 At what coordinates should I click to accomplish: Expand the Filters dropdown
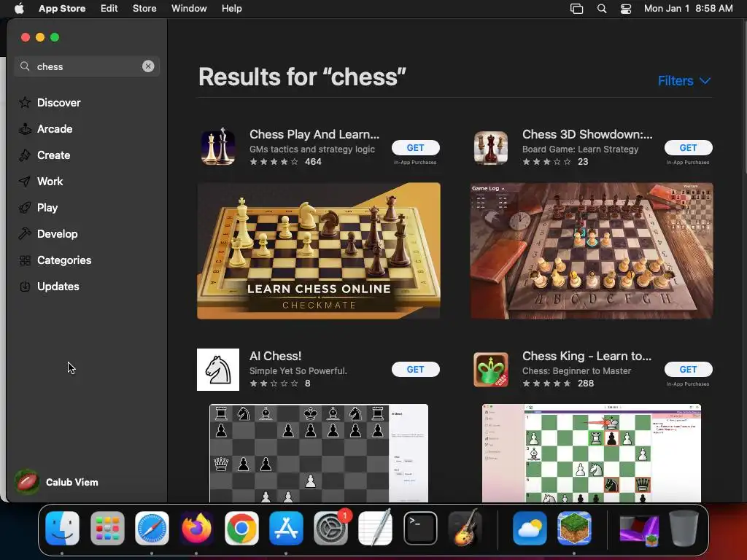pyautogui.click(x=684, y=81)
